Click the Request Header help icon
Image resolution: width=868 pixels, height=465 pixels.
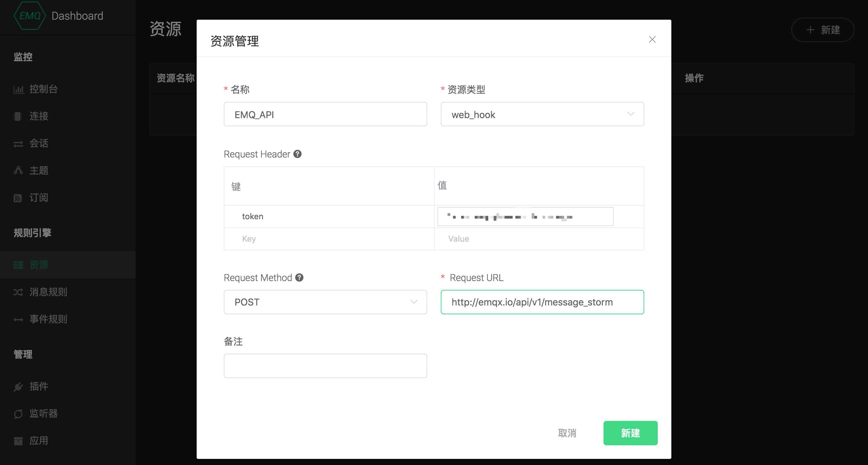click(x=297, y=154)
